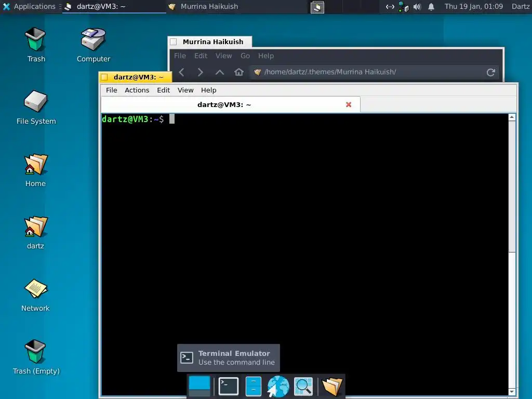Open terminal Actions menu
Viewport: 532px width, 399px height.
point(137,90)
